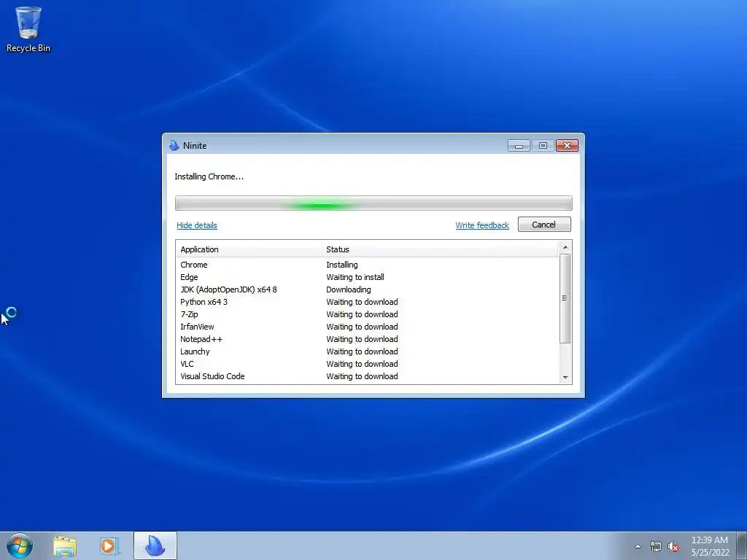Select the Chrome row in list
Image resolution: width=747 pixels, height=560 pixels.
pyautogui.click(x=367, y=265)
